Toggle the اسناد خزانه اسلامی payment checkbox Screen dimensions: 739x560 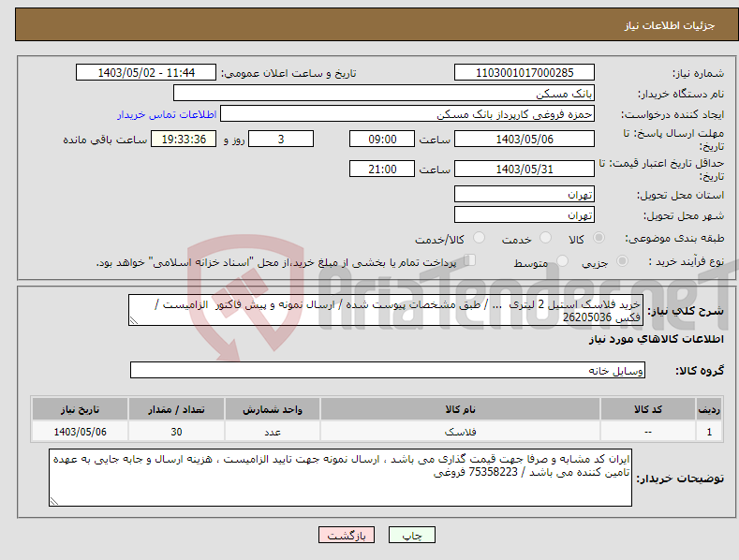coord(470,260)
